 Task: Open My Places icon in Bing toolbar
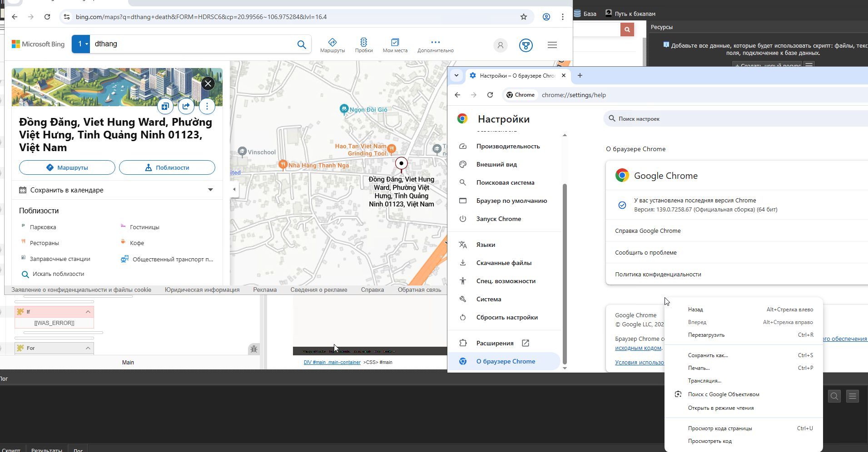(395, 43)
